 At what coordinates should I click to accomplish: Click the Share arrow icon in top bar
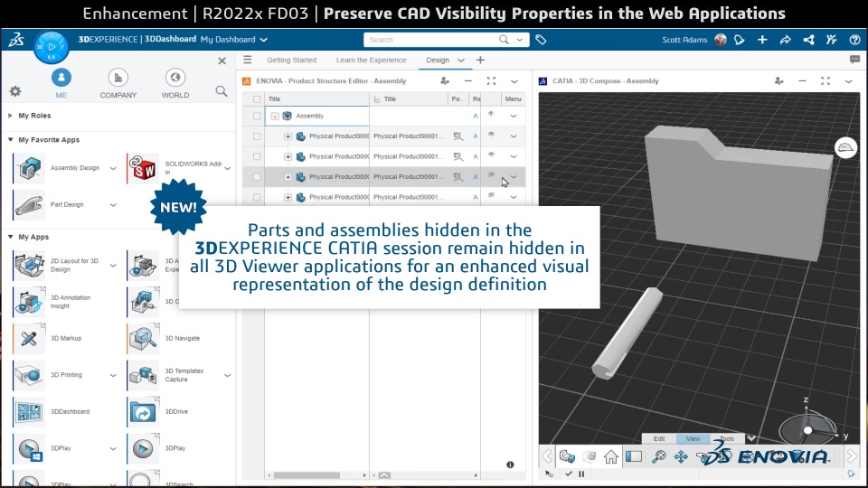[785, 39]
